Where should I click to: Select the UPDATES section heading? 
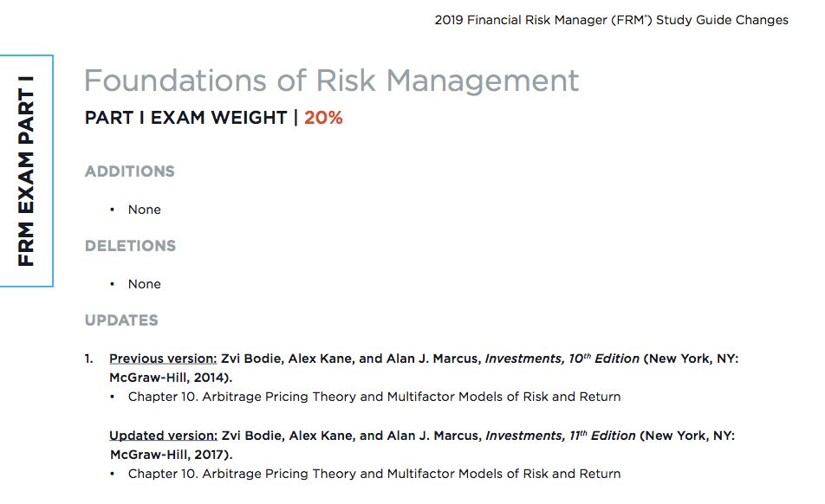tap(121, 320)
